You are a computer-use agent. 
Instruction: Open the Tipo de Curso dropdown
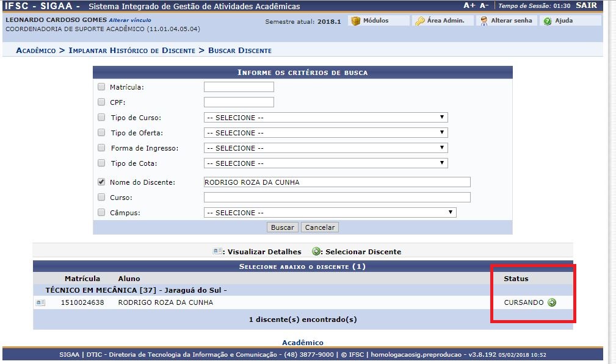coord(325,118)
